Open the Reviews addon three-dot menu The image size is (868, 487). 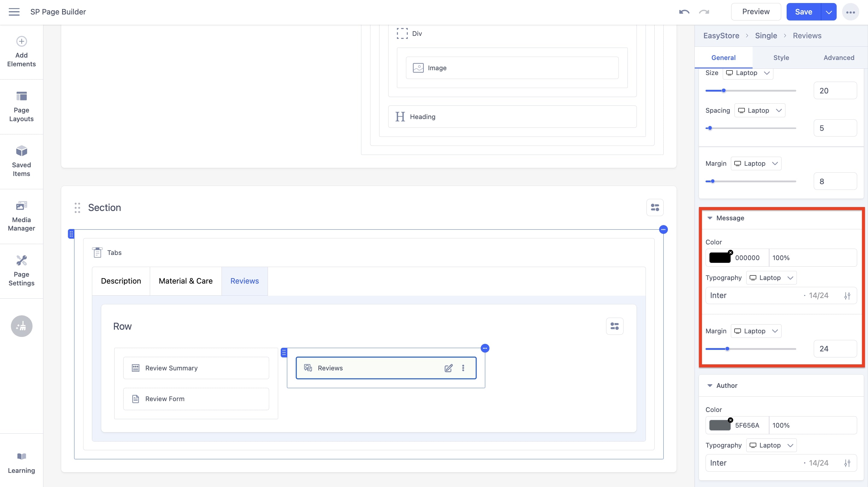click(x=463, y=368)
